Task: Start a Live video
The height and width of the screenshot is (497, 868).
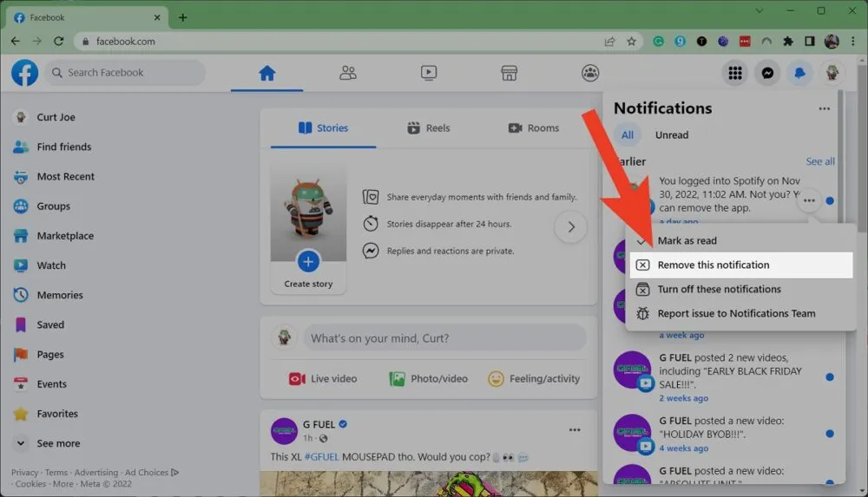Action: 323,378
